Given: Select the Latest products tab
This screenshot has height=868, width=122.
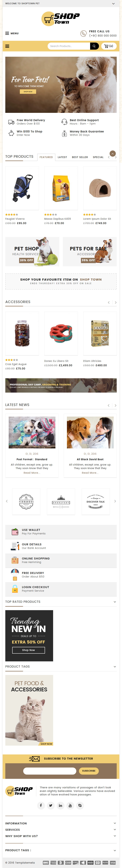Looking at the screenshot, I should [x=62, y=157].
